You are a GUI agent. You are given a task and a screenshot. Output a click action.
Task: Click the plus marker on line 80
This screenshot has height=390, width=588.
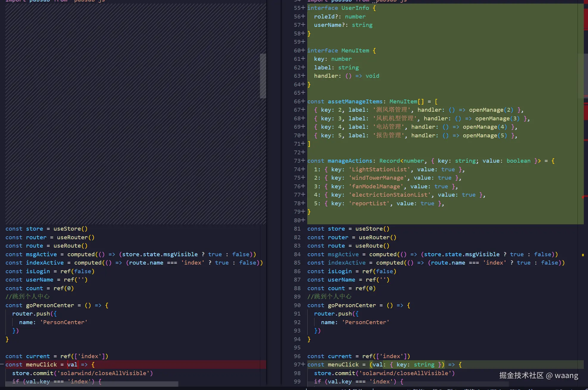coord(303,220)
